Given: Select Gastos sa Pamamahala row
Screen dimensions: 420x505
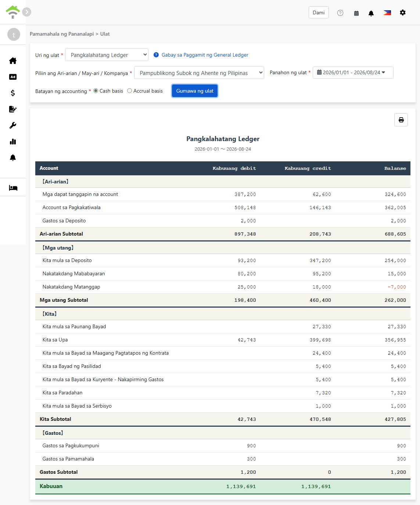Looking at the screenshot, I should [x=223, y=459].
